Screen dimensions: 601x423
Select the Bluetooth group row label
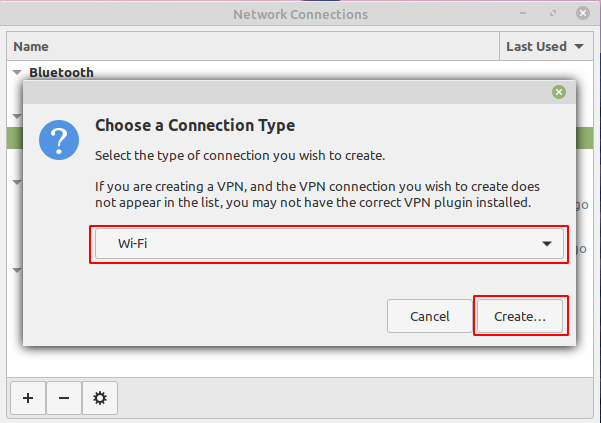click(61, 72)
